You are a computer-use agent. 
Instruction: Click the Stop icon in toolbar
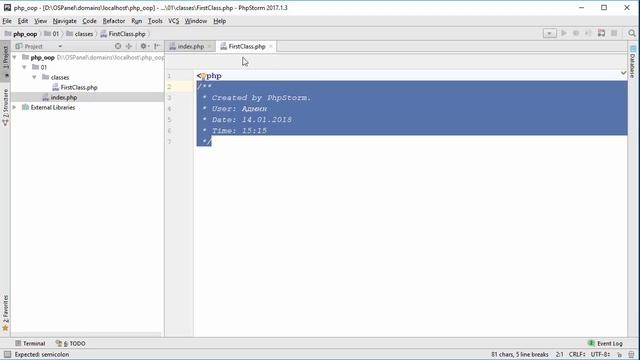click(614, 33)
